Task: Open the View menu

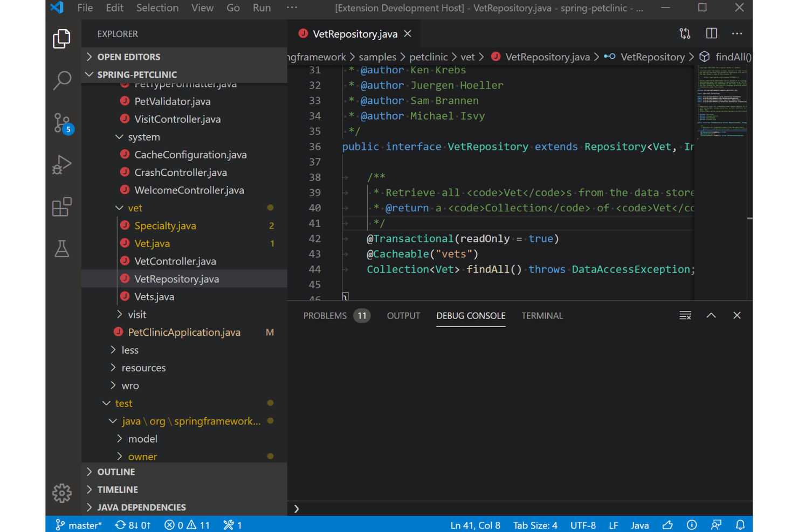Action: click(x=202, y=8)
